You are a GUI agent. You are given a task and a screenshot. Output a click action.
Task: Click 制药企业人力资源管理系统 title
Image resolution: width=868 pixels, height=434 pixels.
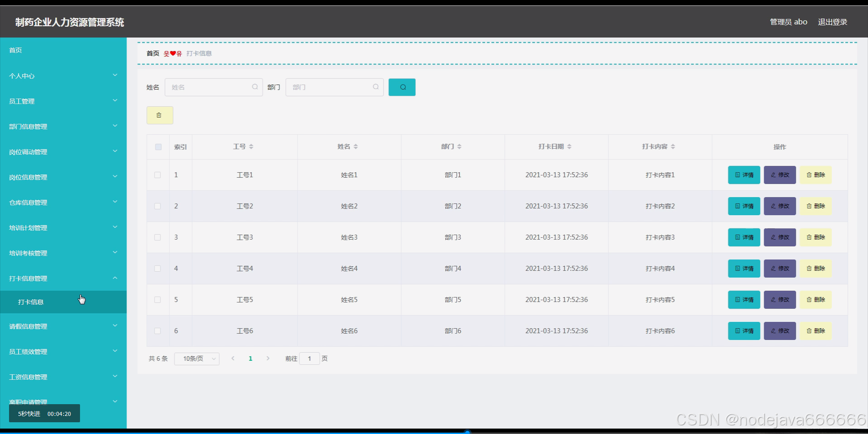pyautogui.click(x=70, y=22)
